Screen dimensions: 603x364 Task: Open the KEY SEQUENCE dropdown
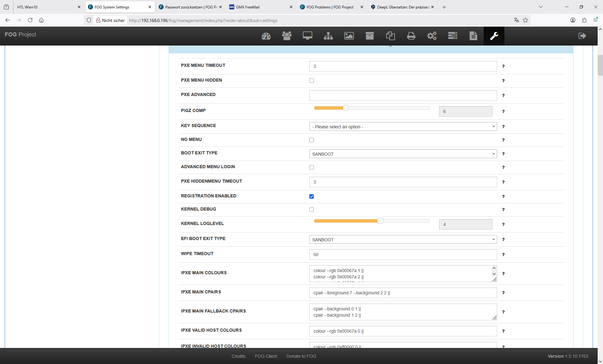pyautogui.click(x=403, y=127)
